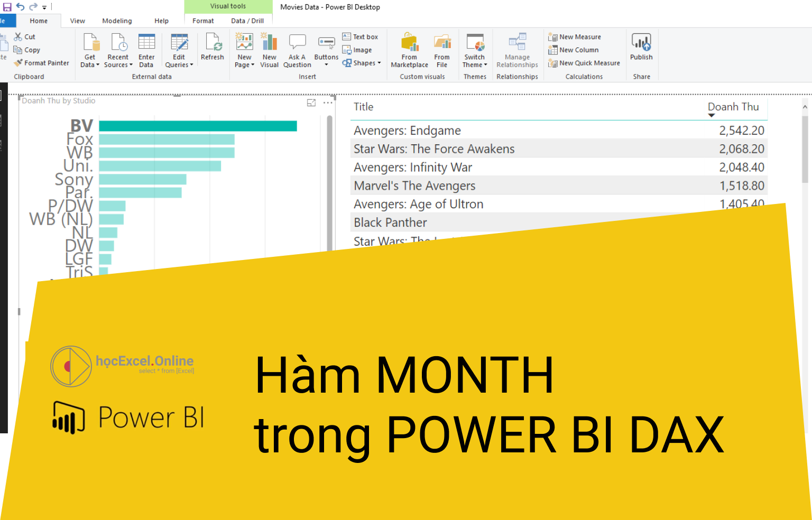Insert a Text box

coord(361,36)
